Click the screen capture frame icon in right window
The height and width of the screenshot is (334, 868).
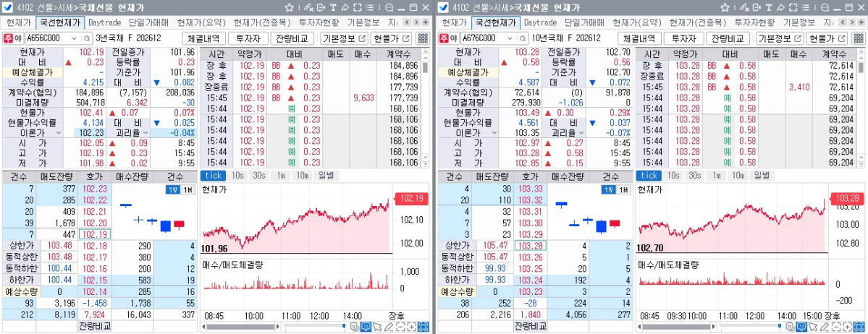click(793, 8)
